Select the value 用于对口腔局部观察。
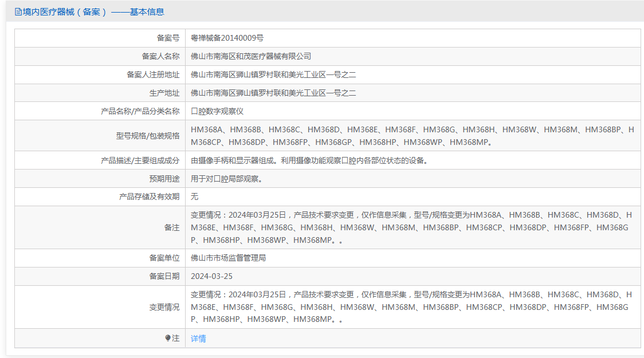The height and width of the screenshot is (358, 644). pos(227,179)
